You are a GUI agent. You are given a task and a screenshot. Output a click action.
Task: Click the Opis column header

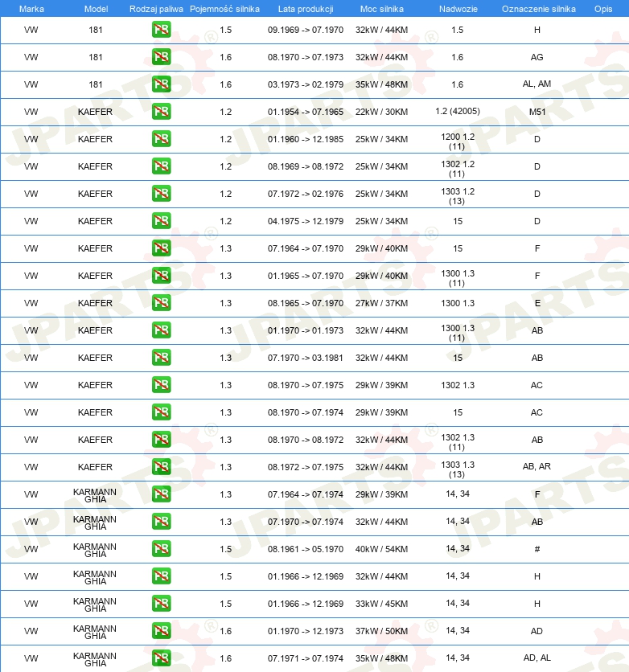(x=602, y=9)
